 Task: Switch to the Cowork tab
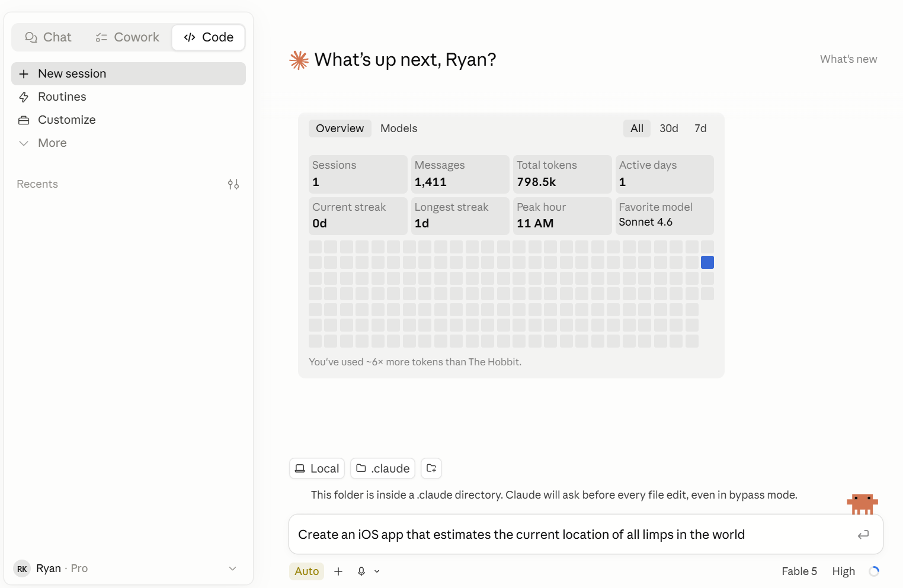click(127, 37)
